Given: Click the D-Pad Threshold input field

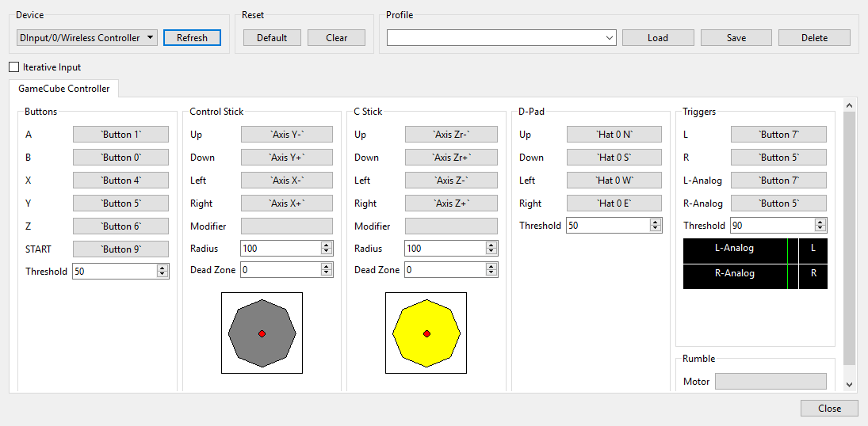Looking at the screenshot, I should click(606, 226).
